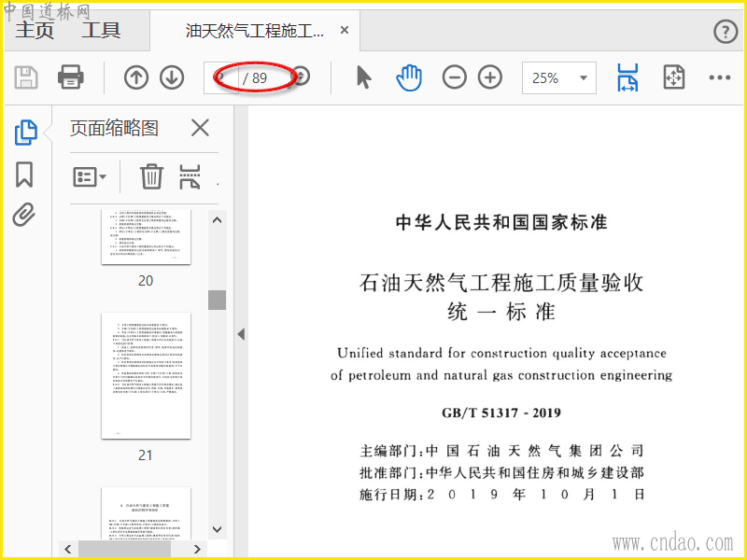
Task: Zoom out with minus icon
Action: (454, 77)
